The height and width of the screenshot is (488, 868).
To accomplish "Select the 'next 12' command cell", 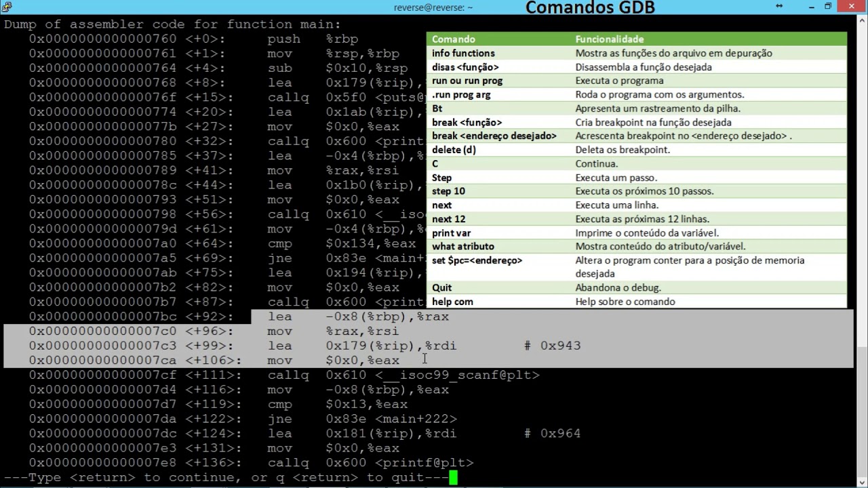I will tap(448, 219).
